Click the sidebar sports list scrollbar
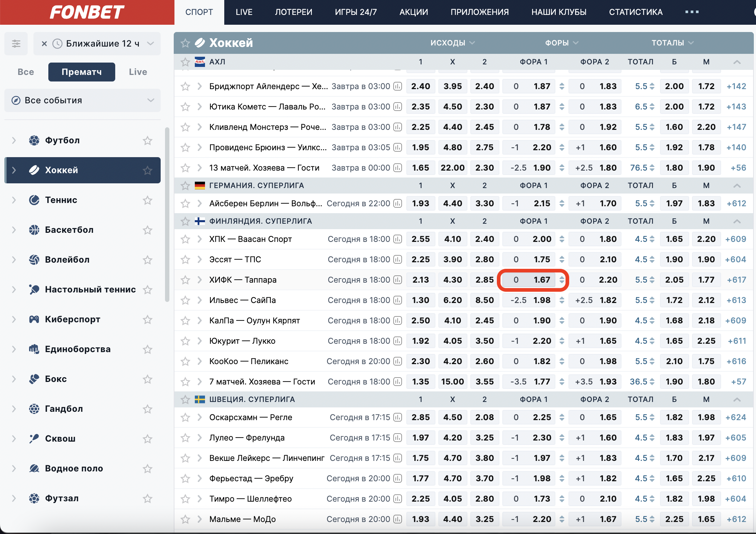This screenshot has height=534, width=756. (167, 215)
